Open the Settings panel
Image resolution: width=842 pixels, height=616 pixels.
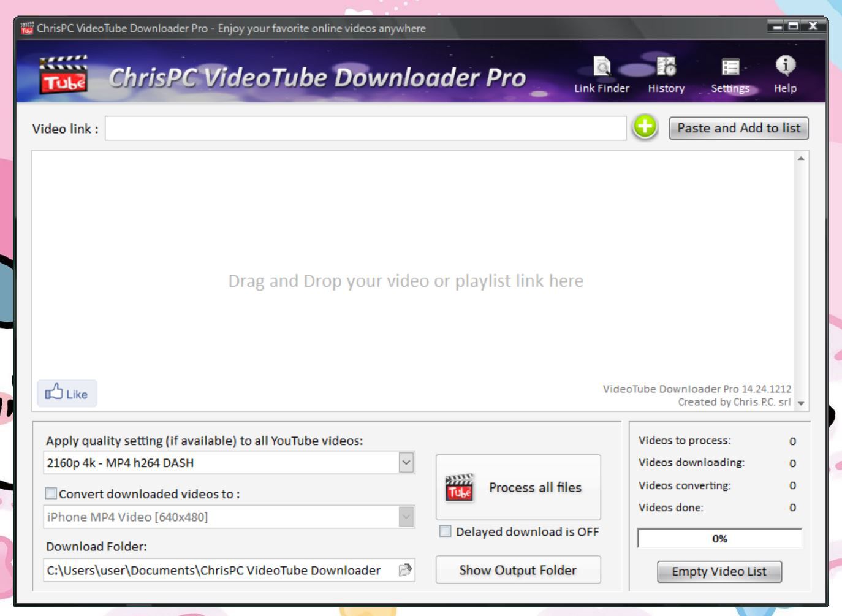point(730,75)
